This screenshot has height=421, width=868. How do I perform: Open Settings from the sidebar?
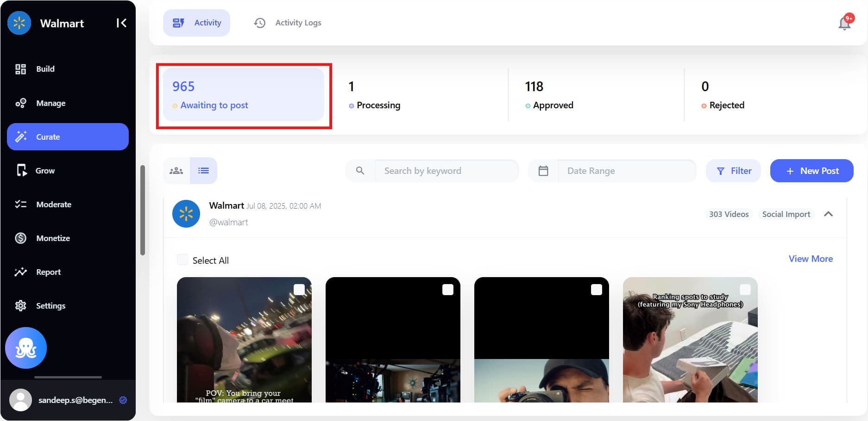[68, 306]
